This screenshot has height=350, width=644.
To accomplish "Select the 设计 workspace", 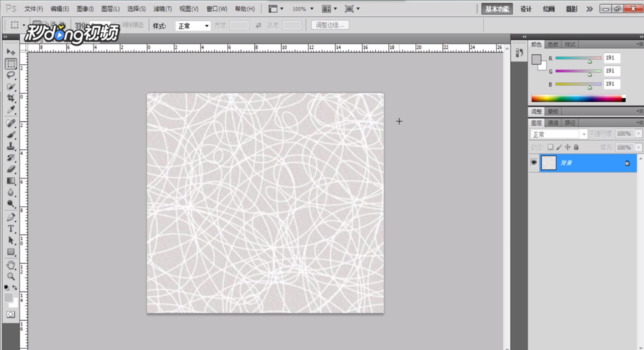I will 526,9.
